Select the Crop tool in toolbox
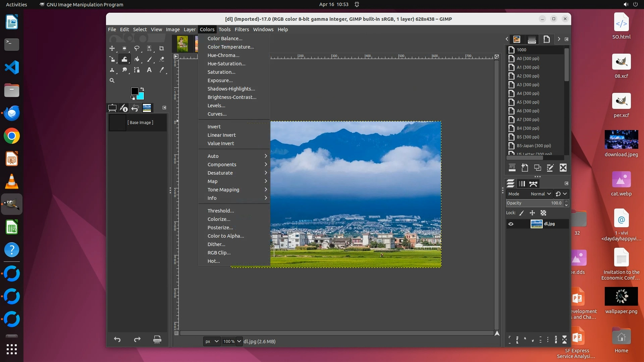The image size is (644, 362). coord(161,48)
